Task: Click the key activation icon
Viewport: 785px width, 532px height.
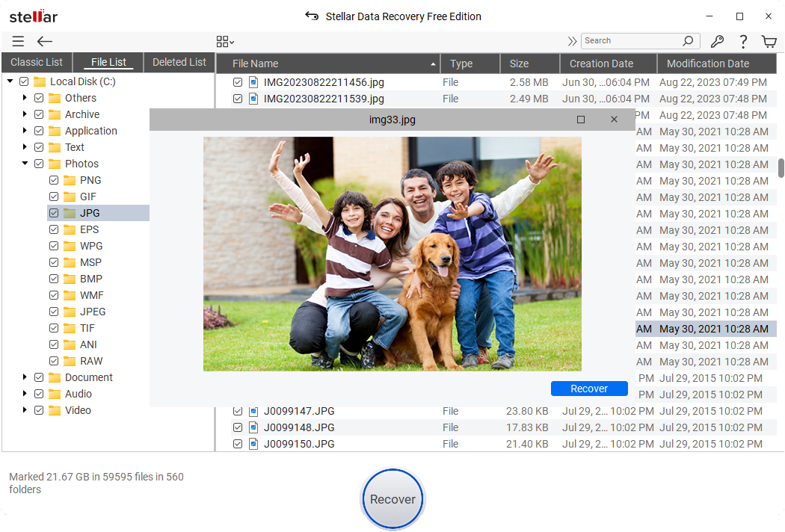Action: point(717,42)
